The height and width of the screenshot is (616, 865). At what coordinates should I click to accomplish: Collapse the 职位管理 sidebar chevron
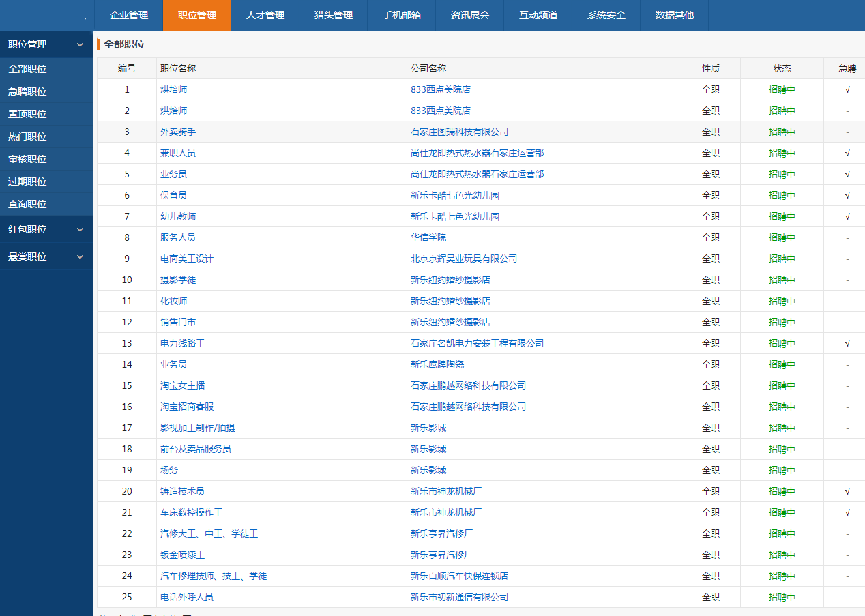(x=80, y=45)
